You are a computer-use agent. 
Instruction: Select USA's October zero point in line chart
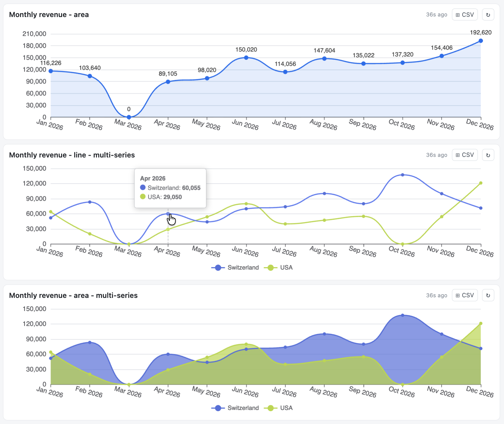click(402, 244)
